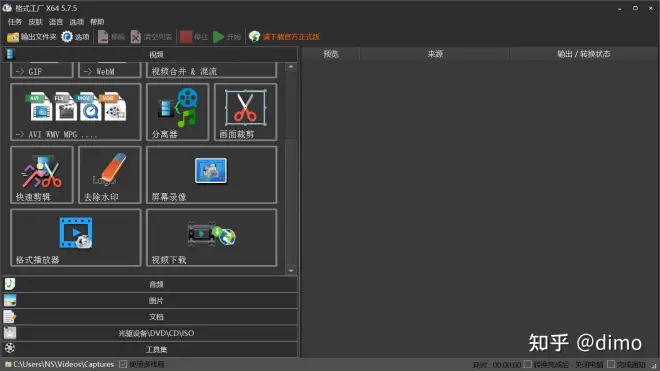
Task: Click the 输出 / 转换状态 column header
Action: tap(583, 54)
